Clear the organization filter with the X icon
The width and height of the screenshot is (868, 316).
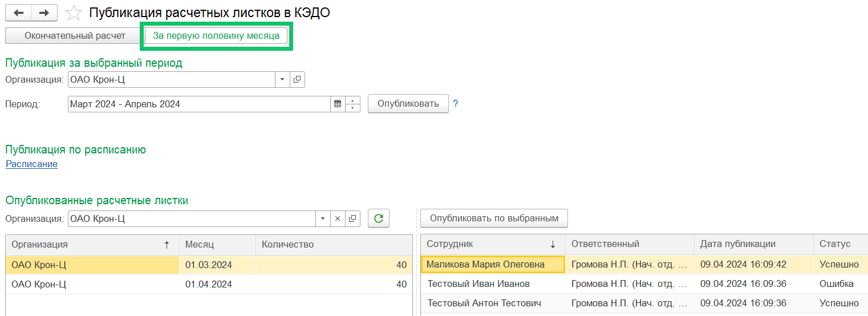coord(338,218)
